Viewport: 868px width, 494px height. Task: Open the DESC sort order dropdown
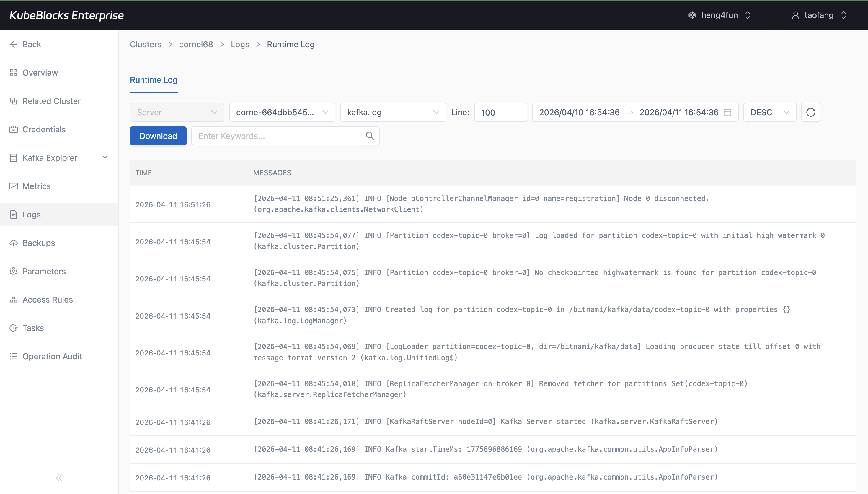pos(770,112)
